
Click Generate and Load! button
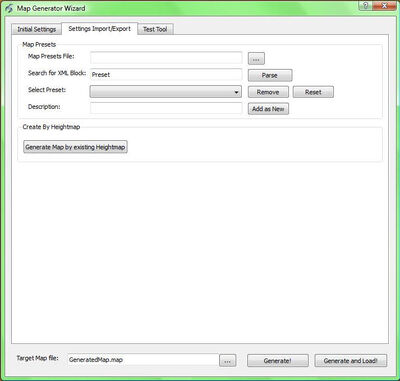(351, 361)
